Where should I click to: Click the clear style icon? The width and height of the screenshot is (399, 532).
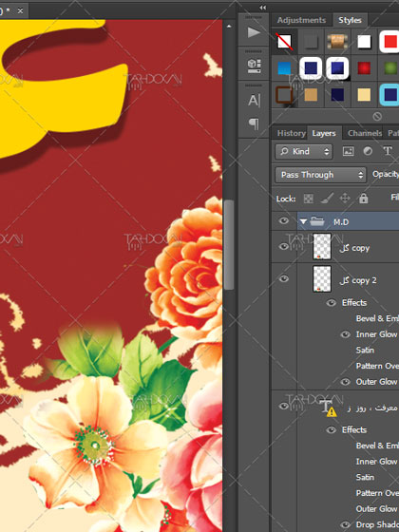click(377, 117)
